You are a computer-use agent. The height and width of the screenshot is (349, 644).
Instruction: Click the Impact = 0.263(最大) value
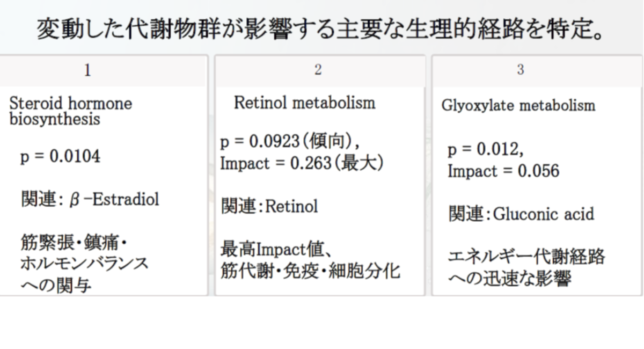pyautogui.click(x=302, y=164)
